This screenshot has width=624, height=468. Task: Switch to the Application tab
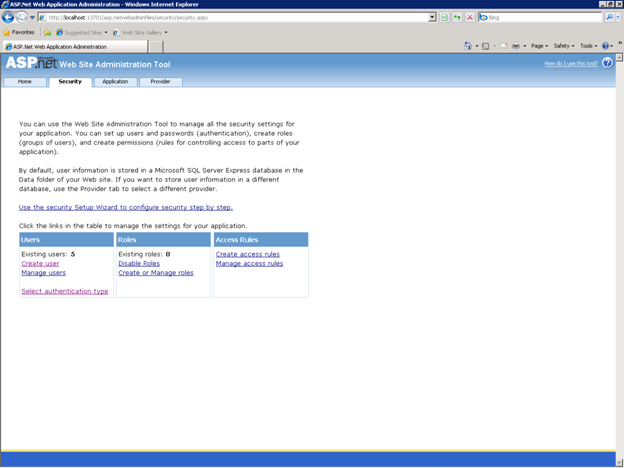coord(115,82)
